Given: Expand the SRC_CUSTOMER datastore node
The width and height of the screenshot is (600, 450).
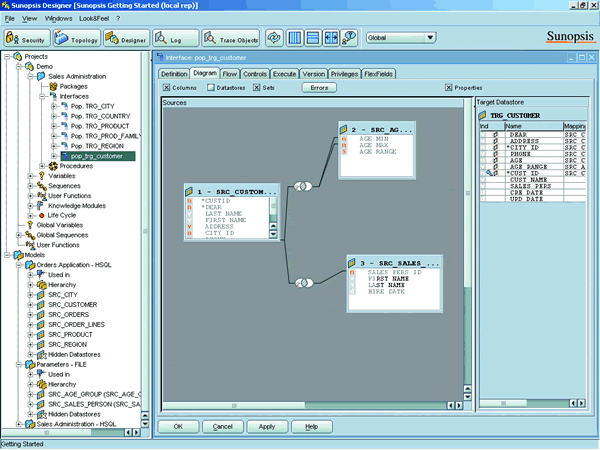Looking at the screenshot, I should click(x=30, y=305).
